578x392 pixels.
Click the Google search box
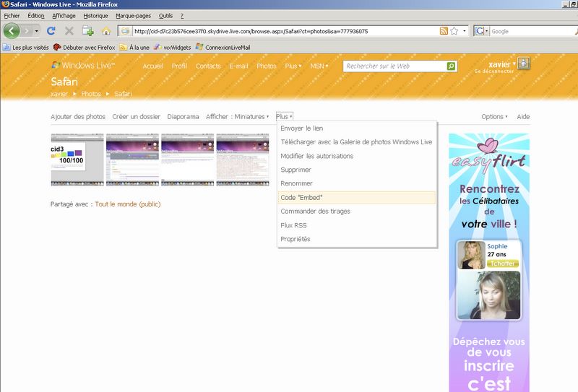tap(532, 31)
